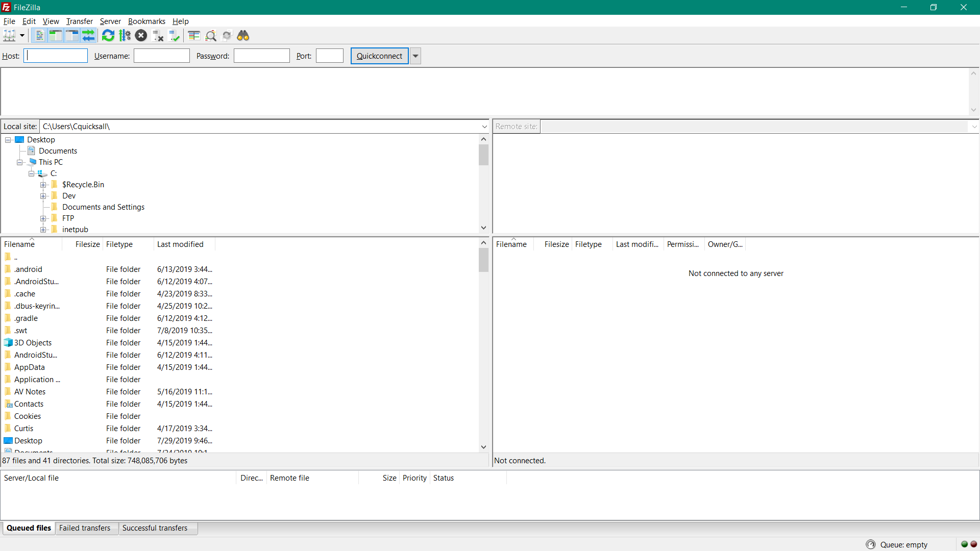This screenshot has height=551, width=980.
Task: Open the File menu
Action: click(9, 21)
